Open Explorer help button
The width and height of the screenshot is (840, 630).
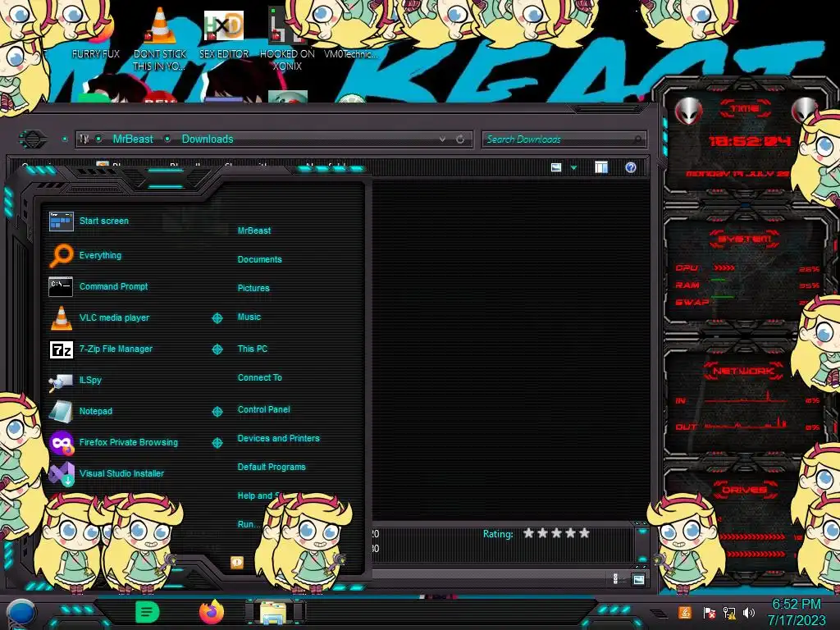point(631,167)
